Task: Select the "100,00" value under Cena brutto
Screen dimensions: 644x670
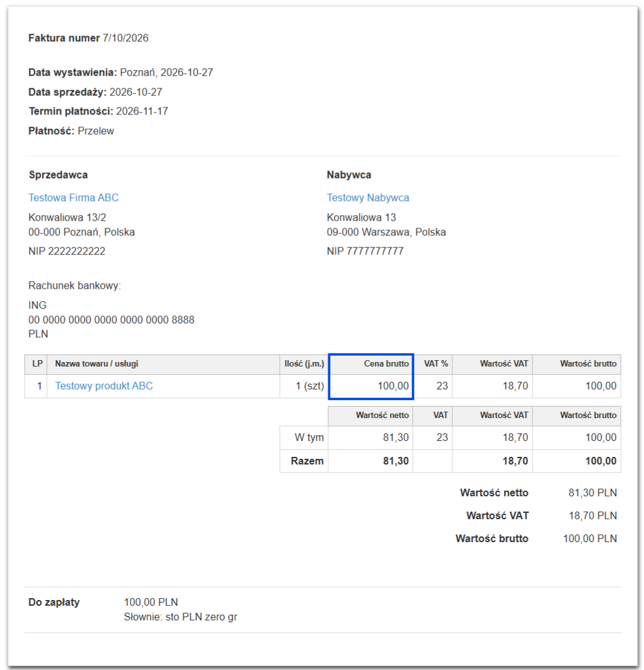Action: [393, 386]
